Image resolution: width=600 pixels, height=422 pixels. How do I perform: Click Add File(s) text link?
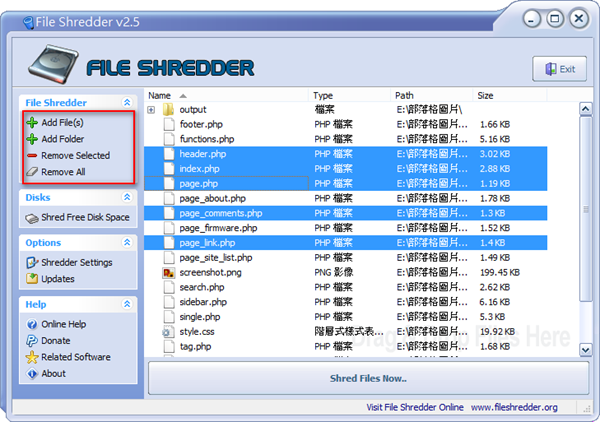[62, 122]
